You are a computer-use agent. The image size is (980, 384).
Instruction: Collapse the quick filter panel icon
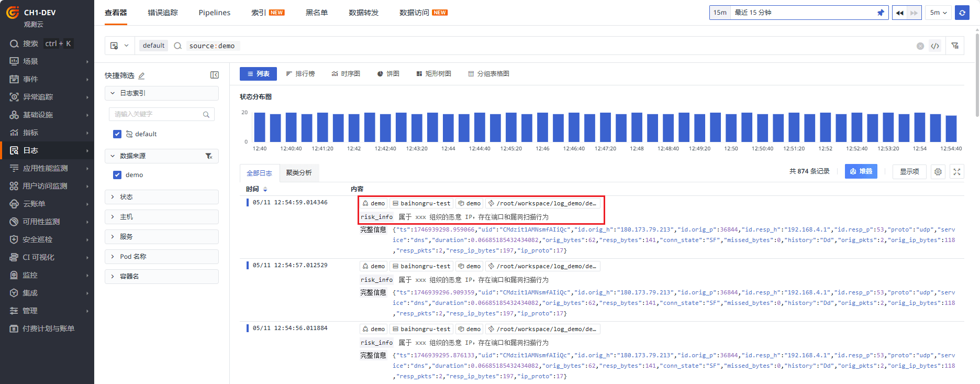pos(215,75)
